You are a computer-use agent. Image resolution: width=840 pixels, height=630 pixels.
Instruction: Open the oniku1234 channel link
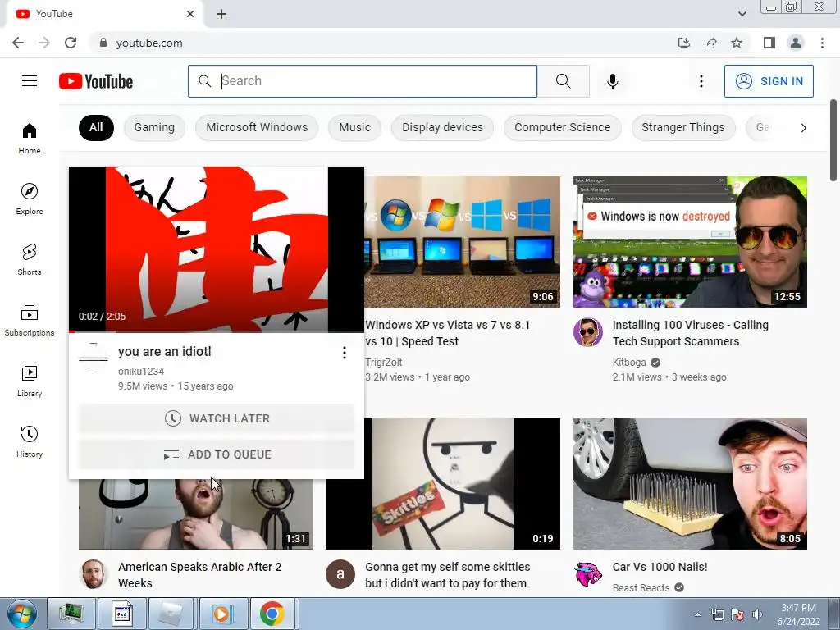(141, 372)
